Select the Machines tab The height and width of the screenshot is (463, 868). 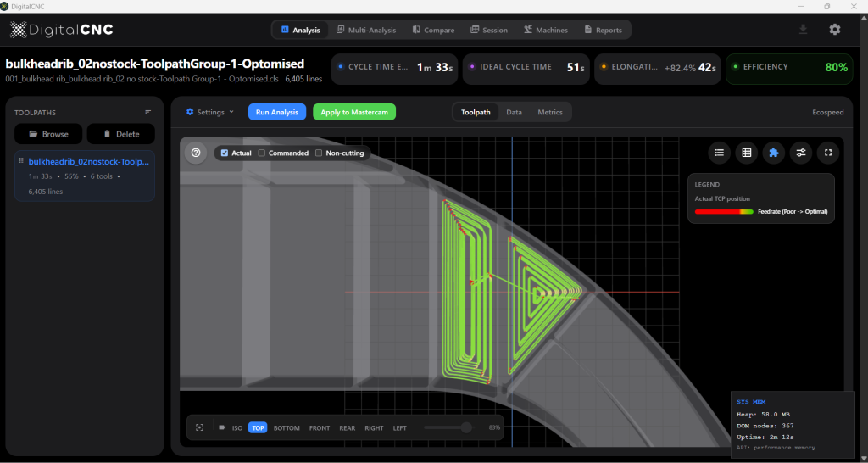tap(546, 30)
